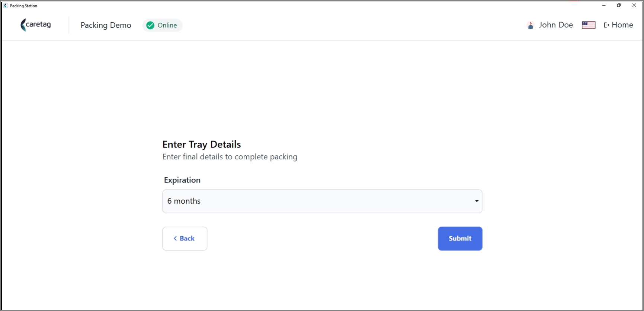Screen dimensions: 644x311
Task: Open the Expiration dropdown arrow
Action: tap(477, 201)
